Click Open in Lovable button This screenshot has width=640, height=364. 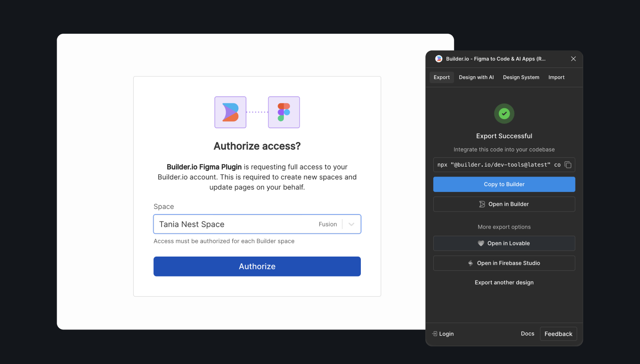click(504, 243)
